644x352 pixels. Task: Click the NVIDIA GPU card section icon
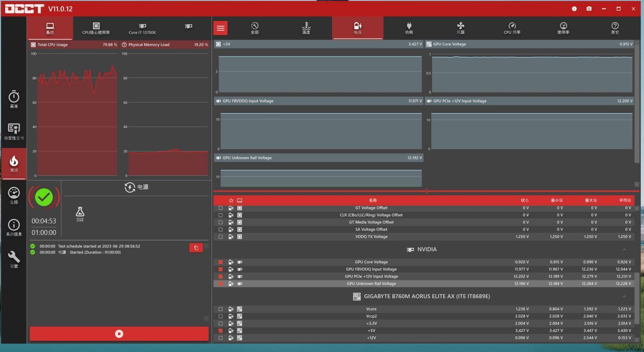[410, 250]
